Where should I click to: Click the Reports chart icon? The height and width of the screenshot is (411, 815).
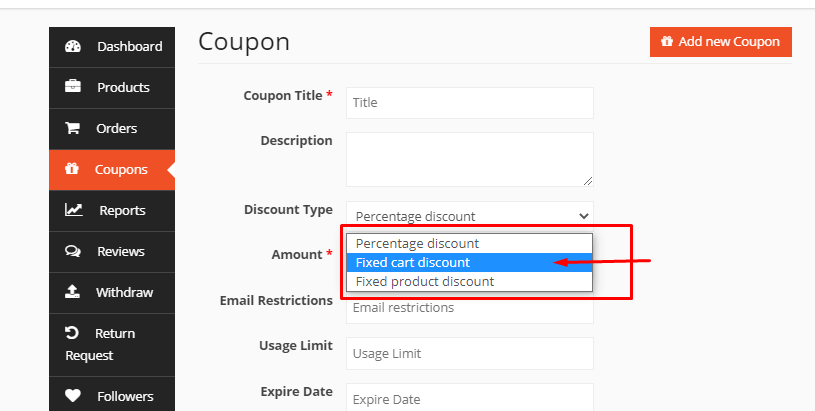(x=73, y=210)
